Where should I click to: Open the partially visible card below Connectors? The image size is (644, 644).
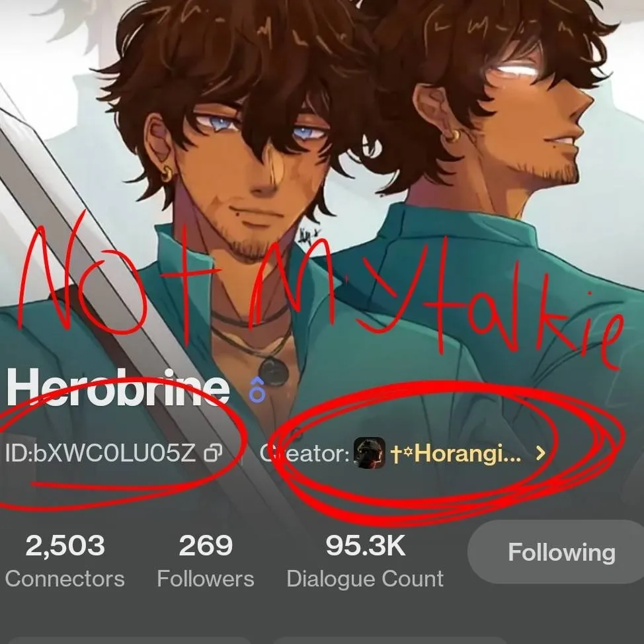130,640
